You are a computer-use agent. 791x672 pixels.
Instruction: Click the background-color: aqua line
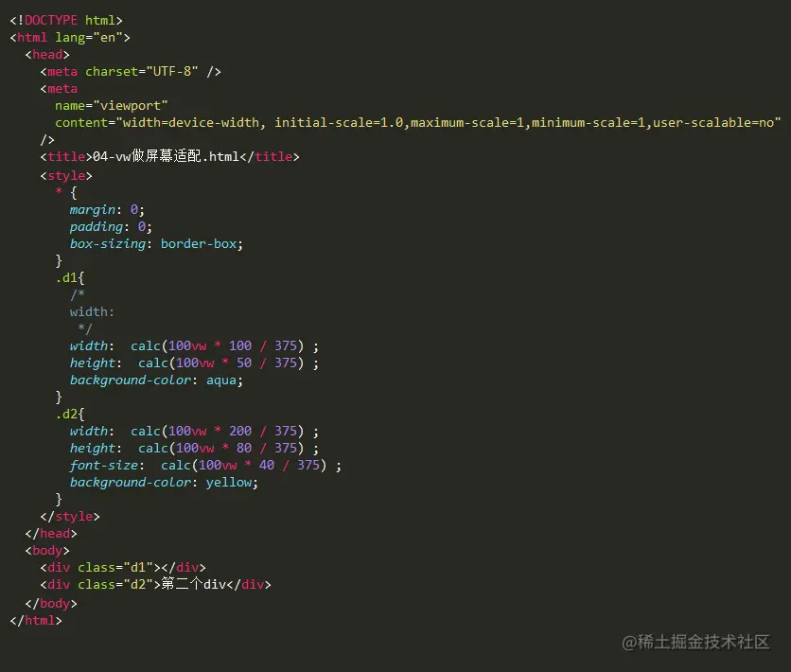(156, 380)
